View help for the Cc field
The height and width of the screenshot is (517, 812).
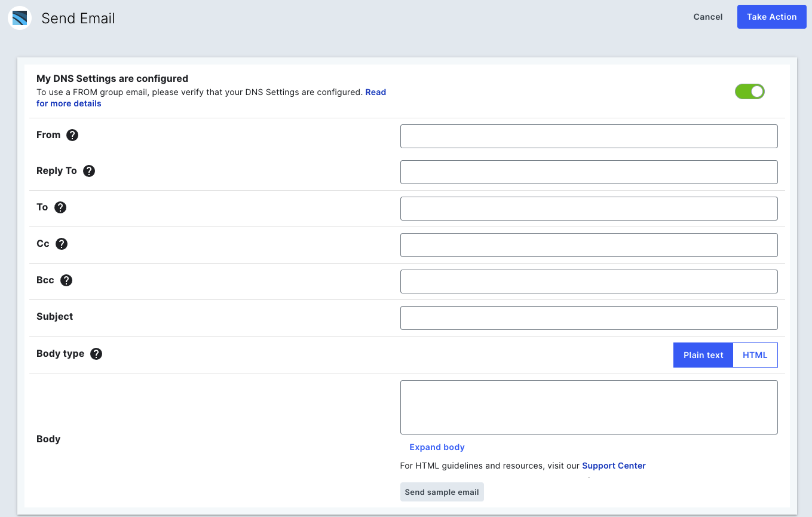pos(62,244)
